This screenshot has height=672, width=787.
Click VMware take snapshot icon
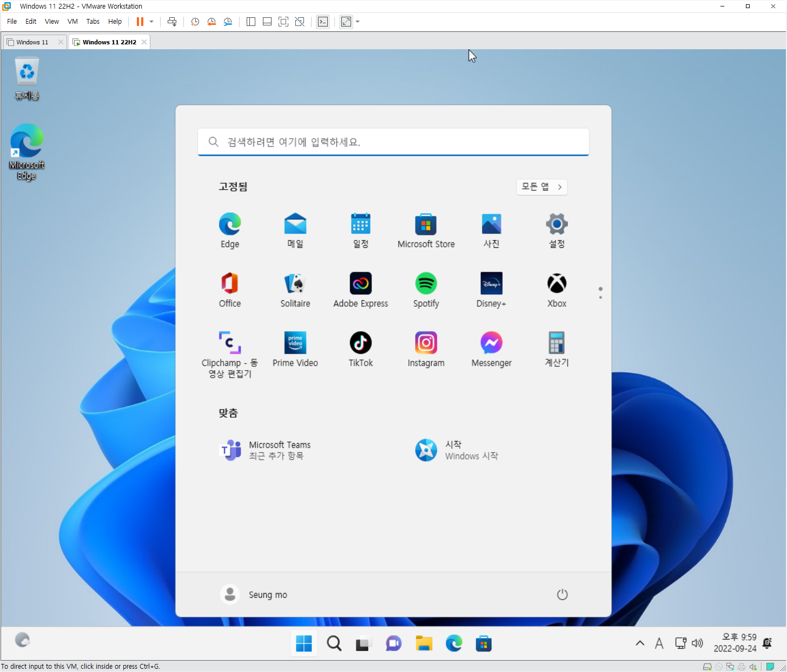pyautogui.click(x=195, y=22)
